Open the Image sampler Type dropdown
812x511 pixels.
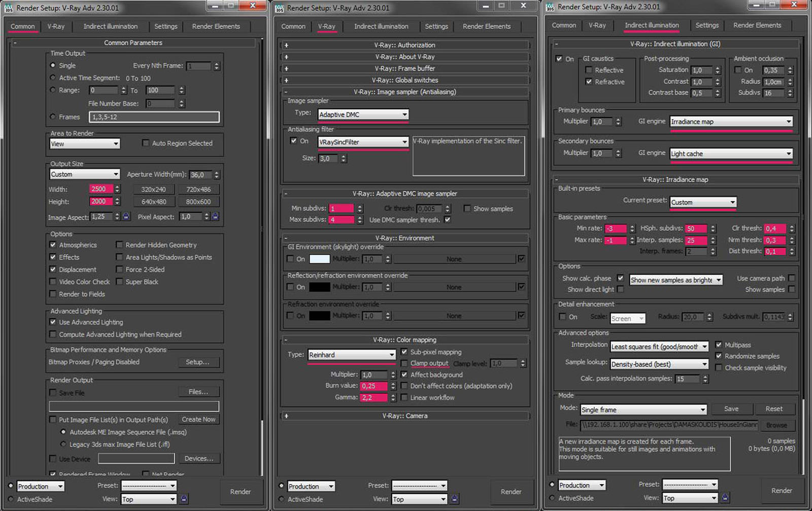coord(363,115)
